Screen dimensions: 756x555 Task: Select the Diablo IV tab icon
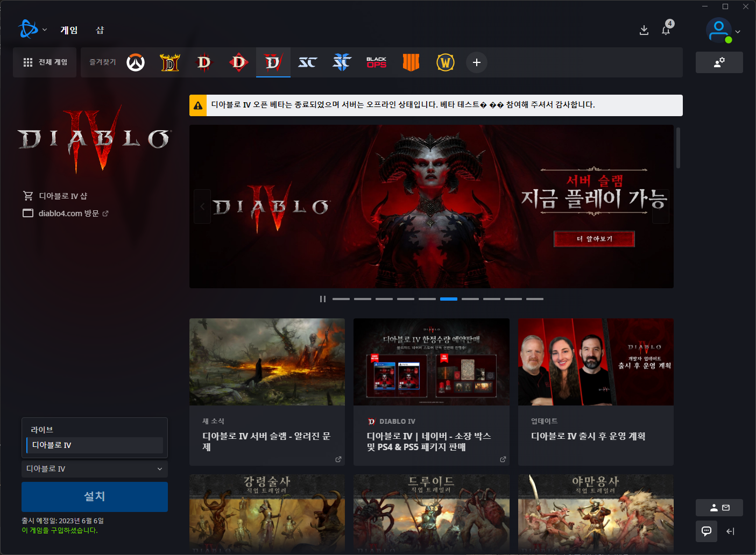[x=273, y=62]
